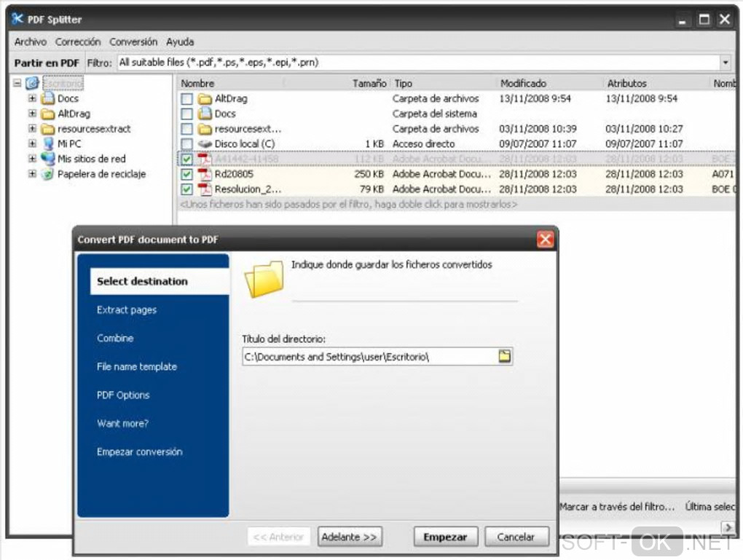Click the Escritorio desktop icon in tree

point(32,83)
